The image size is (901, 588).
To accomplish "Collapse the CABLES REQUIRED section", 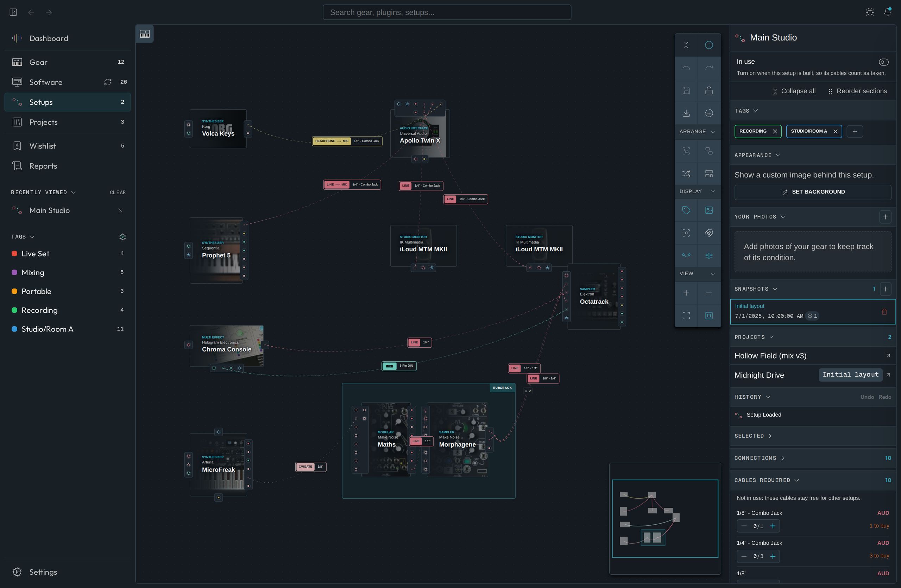I will [812, 480].
